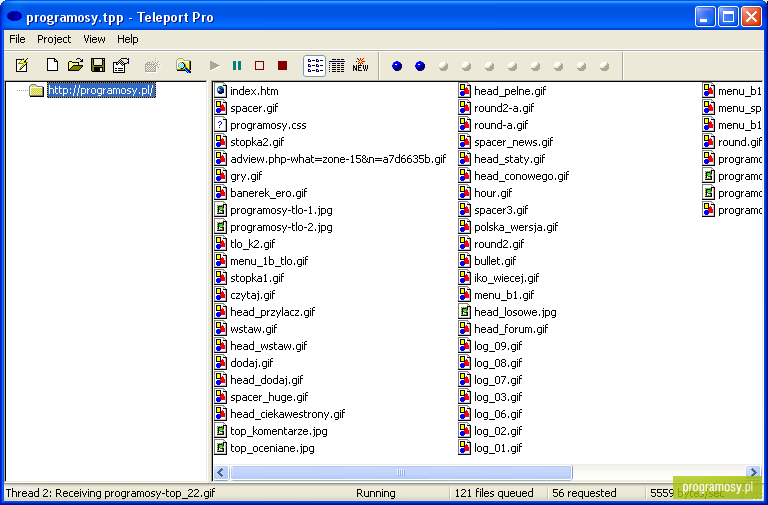Select iko_wiecej.gif

point(506,278)
